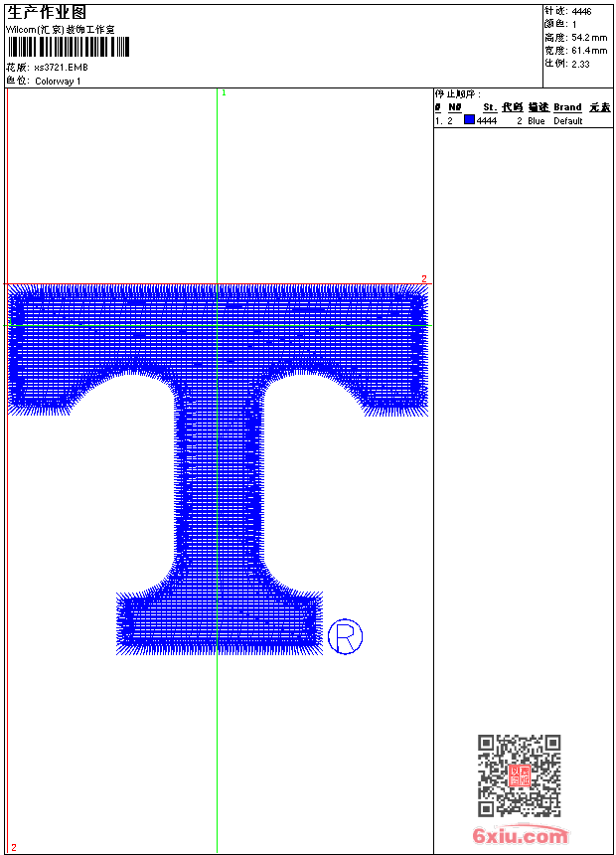The image size is (616, 855).
Task: Click the red '2' marker at bottom left
Action: (14, 847)
